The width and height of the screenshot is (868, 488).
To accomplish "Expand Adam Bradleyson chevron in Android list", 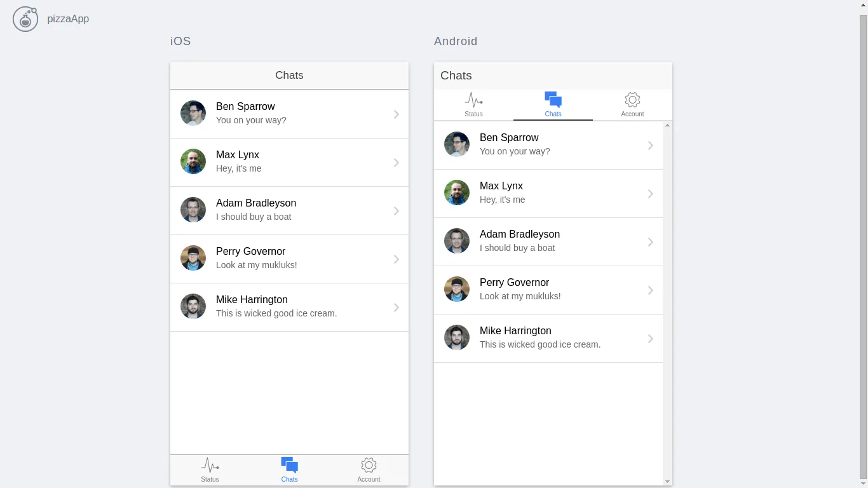I will 650,242.
